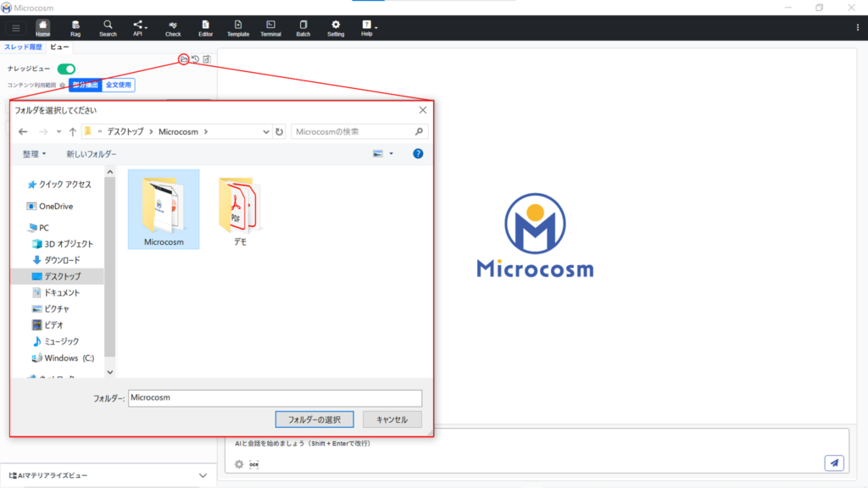Open the Help menu
This screenshot has height=488, width=868.
pos(368,28)
